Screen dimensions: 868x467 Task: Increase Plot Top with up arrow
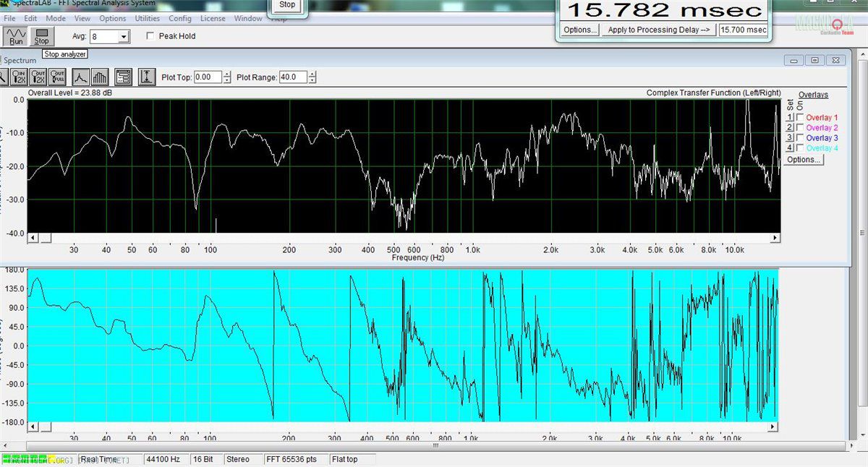tap(227, 74)
